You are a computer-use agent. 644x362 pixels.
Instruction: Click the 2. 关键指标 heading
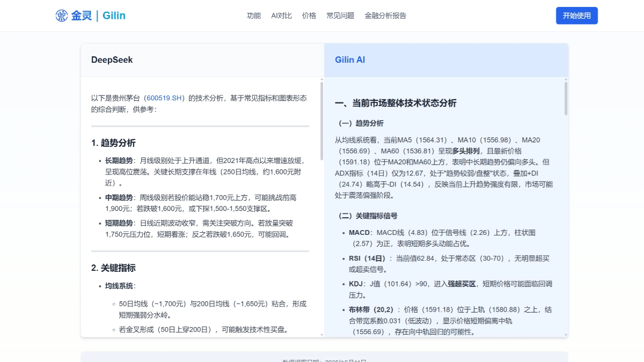coord(114,268)
